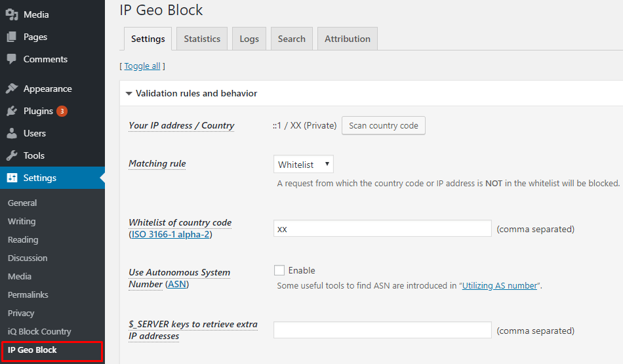Go to Privacy settings submenu
This screenshot has width=623, height=364.
tap(21, 313)
